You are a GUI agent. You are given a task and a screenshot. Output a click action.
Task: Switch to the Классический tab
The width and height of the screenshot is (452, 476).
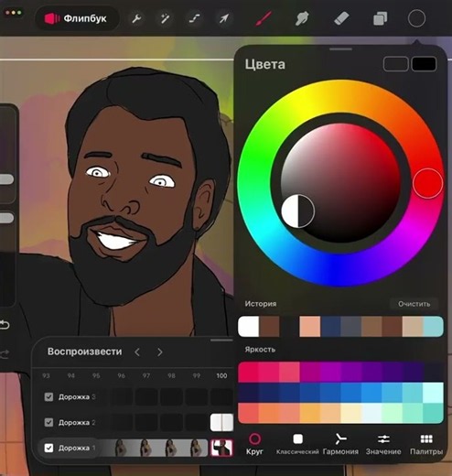point(297,444)
